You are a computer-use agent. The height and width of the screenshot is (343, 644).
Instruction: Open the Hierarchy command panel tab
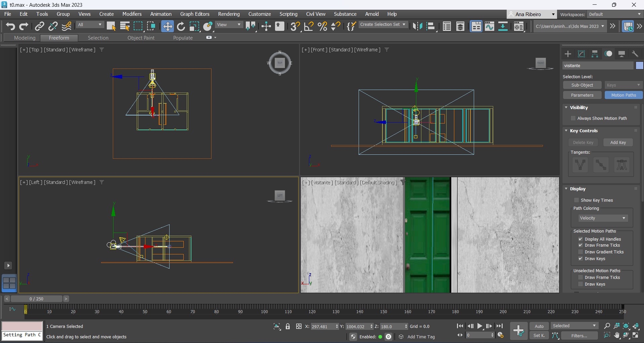point(595,54)
